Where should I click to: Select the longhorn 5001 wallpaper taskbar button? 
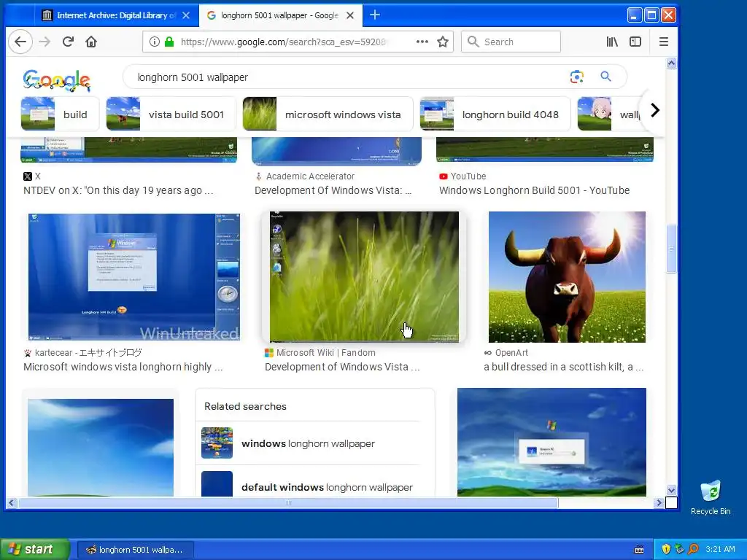pos(135,550)
